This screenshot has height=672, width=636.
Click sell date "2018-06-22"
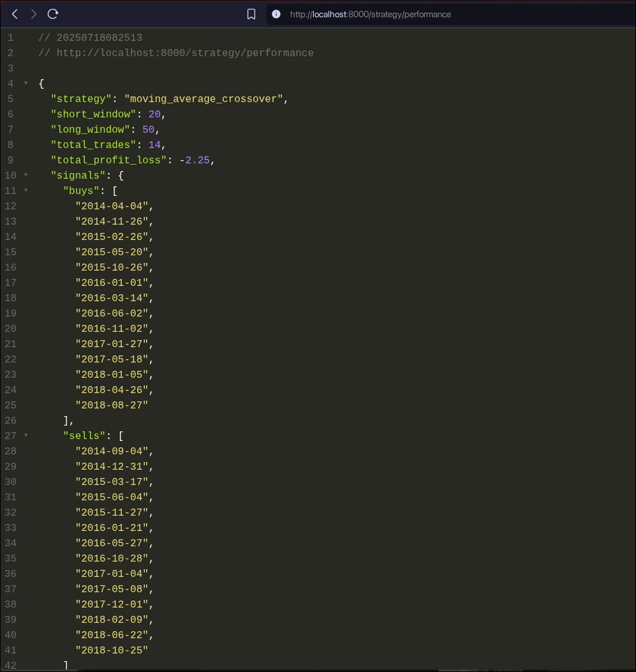click(x=112, y=635)
